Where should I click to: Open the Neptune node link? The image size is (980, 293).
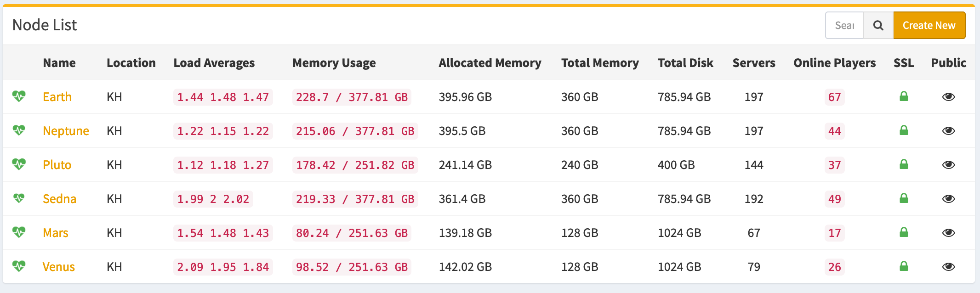66,131
